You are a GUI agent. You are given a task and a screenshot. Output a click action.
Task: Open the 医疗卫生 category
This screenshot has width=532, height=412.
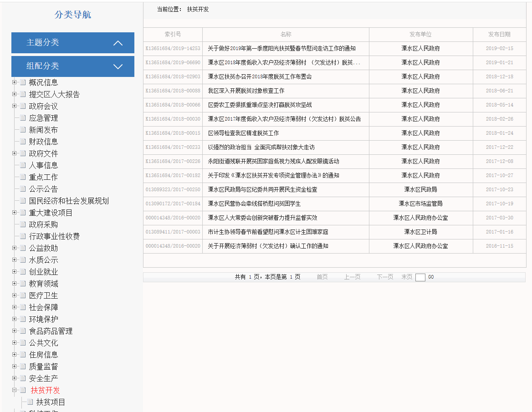coord(44,295)
